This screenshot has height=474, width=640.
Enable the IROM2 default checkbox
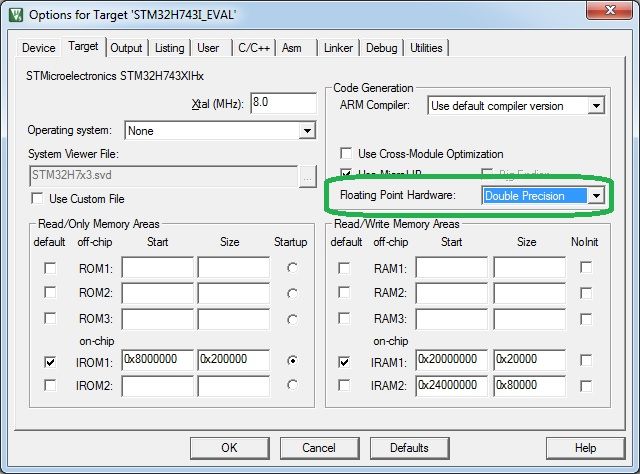50,385
